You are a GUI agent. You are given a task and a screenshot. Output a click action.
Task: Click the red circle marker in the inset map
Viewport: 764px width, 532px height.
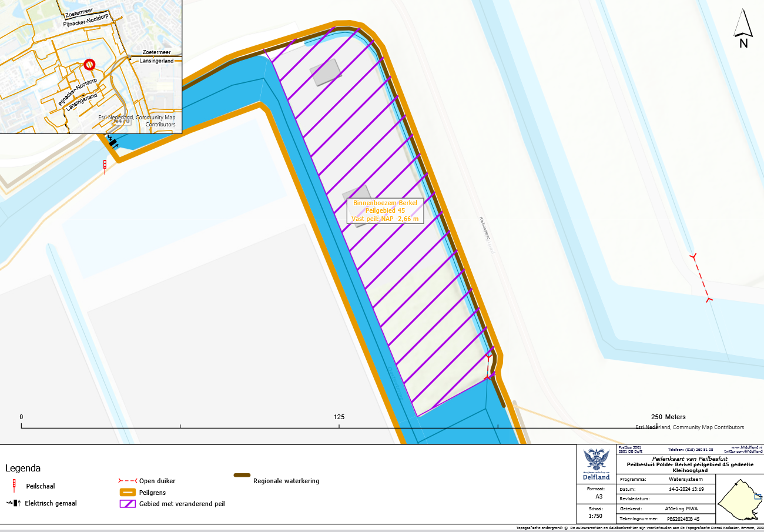tap(89, 64)
